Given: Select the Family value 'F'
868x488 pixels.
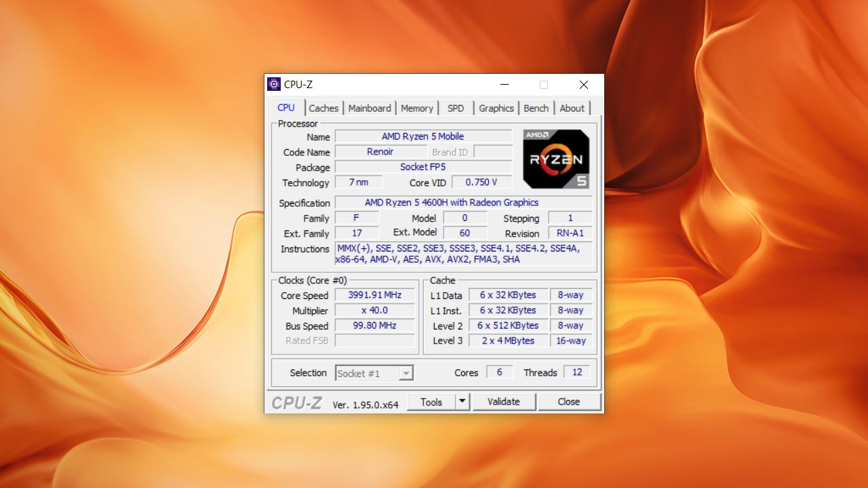Looking at the screenshot, I should (x=357, y=218).
